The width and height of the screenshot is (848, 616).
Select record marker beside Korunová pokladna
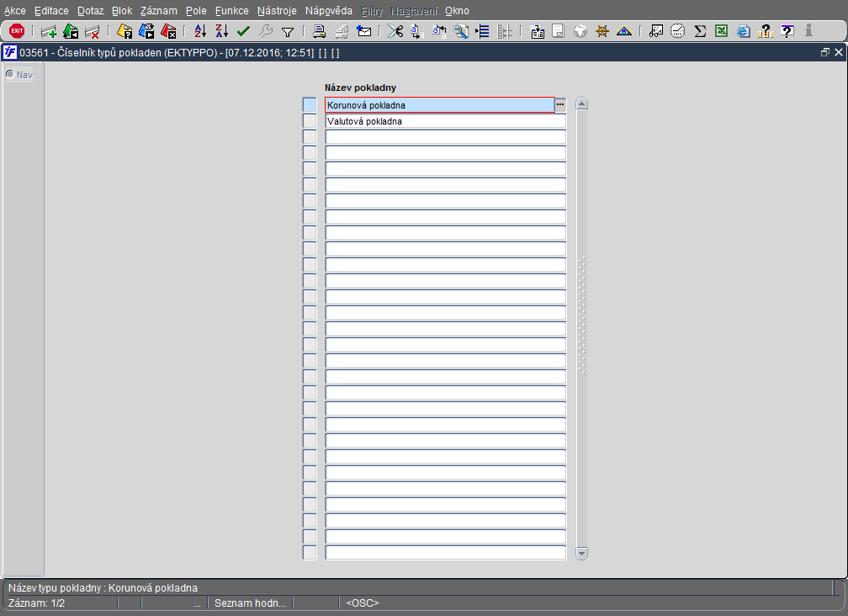(310, 105)
